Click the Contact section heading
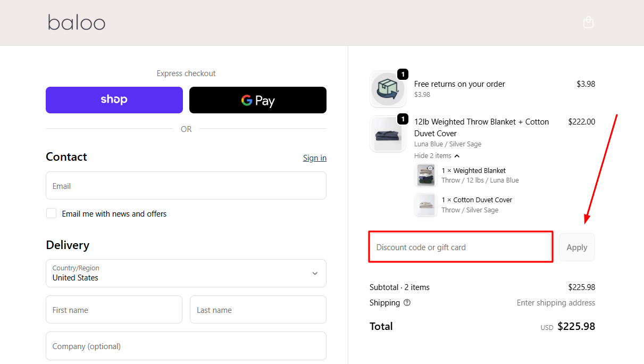This screenshot has width=644, height=364. pyautogui.click(x=66, y=156)
